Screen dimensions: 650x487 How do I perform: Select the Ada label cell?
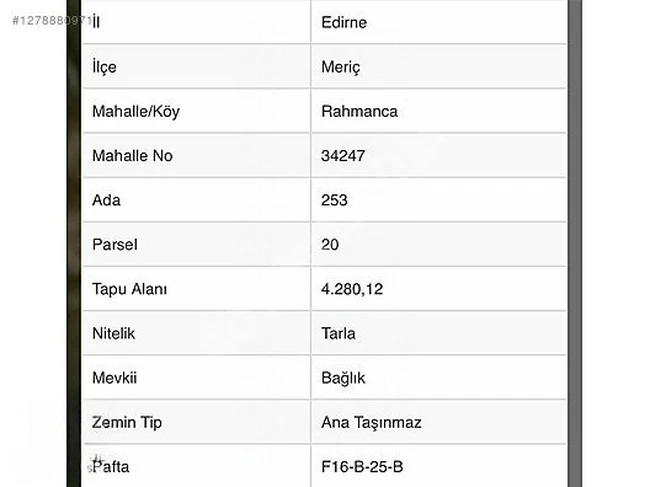105,200
